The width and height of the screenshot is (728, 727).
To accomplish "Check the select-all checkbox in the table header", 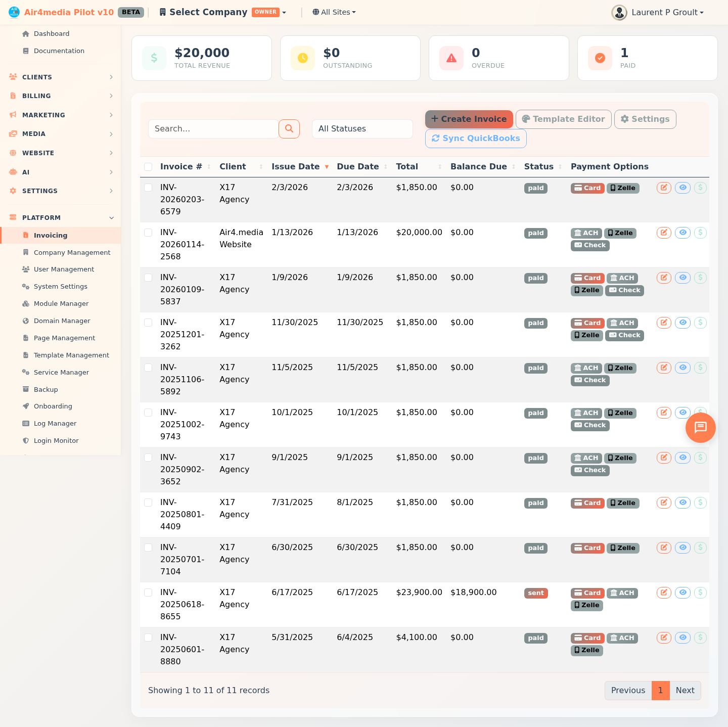I will pos(148,166).
